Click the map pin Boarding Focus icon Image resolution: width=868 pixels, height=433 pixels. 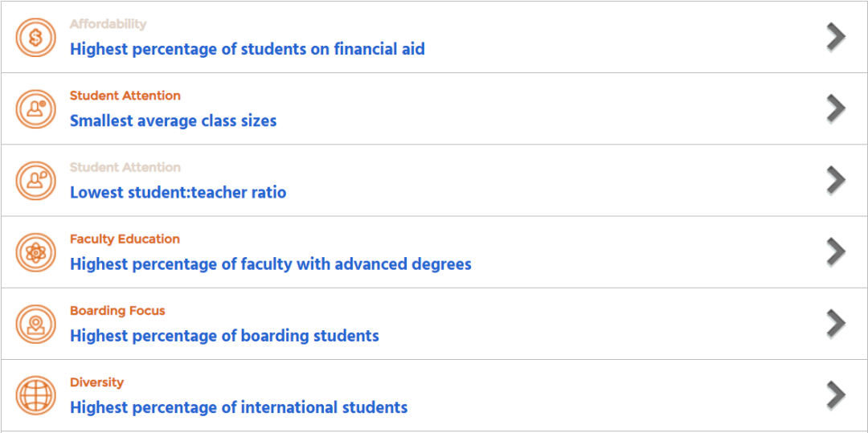[x=36, y=324]
